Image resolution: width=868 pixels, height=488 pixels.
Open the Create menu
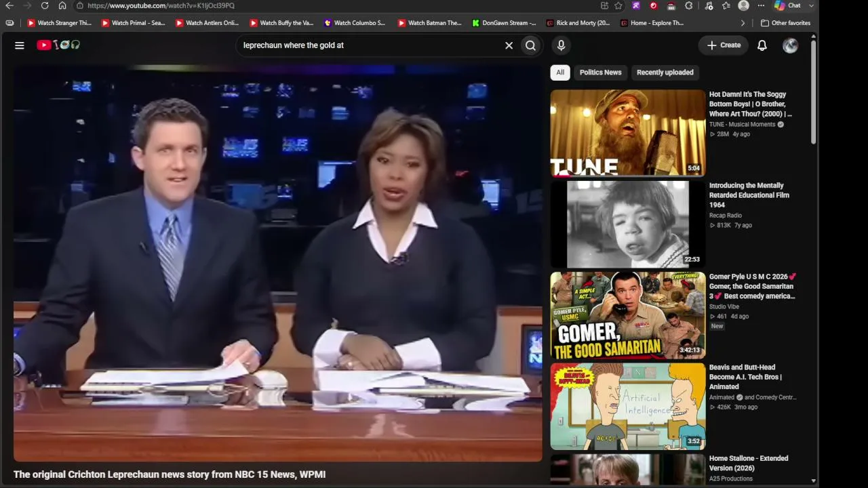pyautogui.click(x=724, y=45)
